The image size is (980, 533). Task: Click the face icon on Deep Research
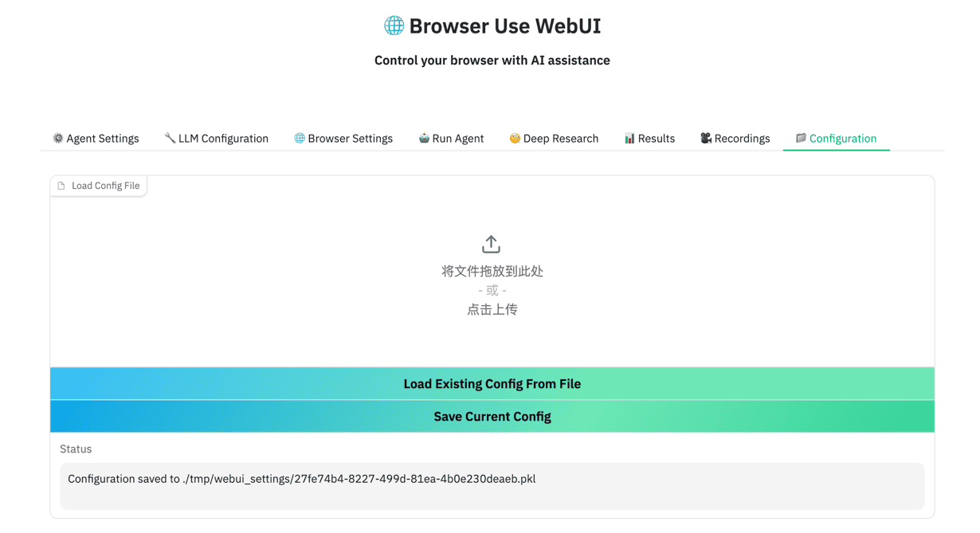515,138
